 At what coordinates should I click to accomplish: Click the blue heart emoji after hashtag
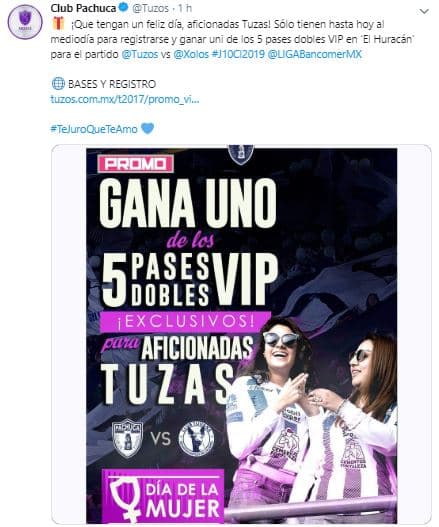point(148,128)
